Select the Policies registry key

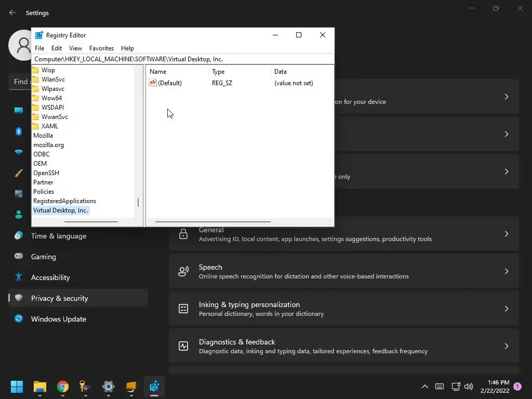coord(44,192)
